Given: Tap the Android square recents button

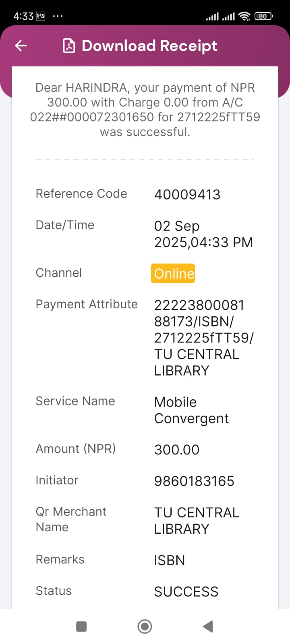Looking at the screenshot, I should (81, 626).
